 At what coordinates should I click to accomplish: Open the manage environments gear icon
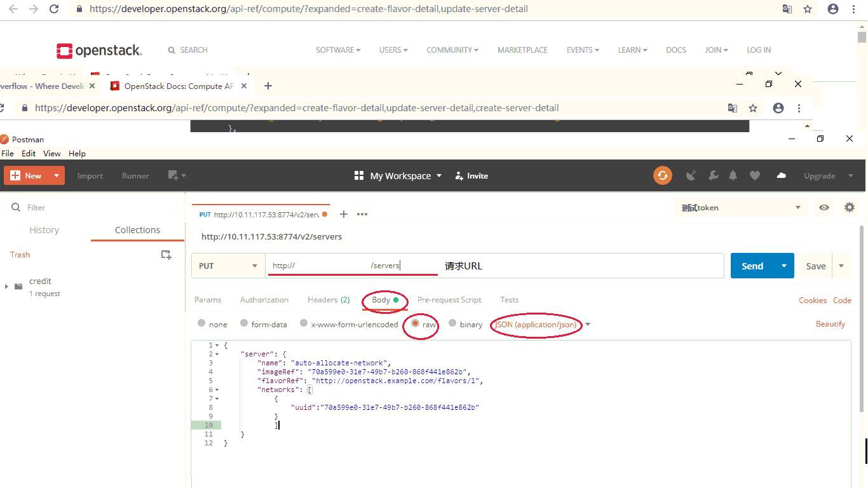[x=850, y=207]
